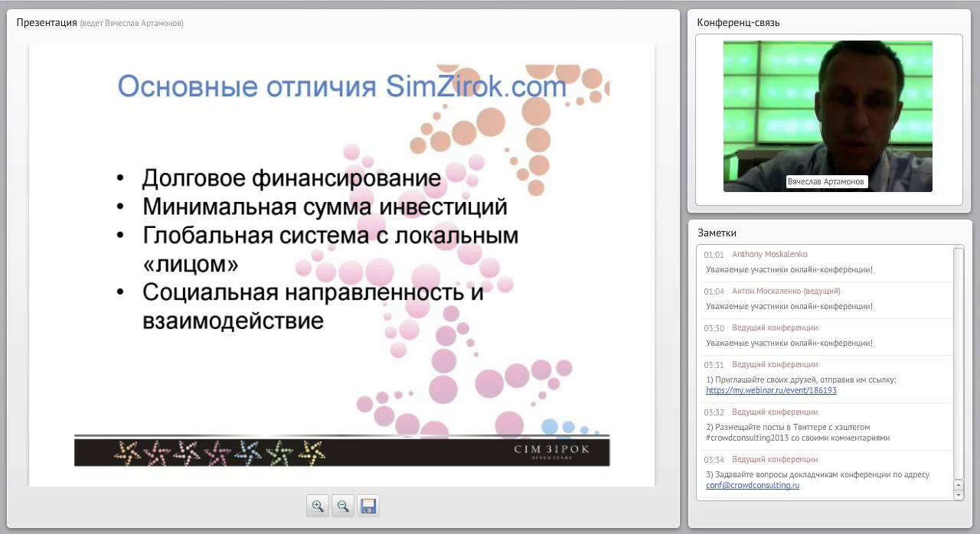
Task: Click the bullet Социальная направленность и взаимодействие
Action: (313, 306)
